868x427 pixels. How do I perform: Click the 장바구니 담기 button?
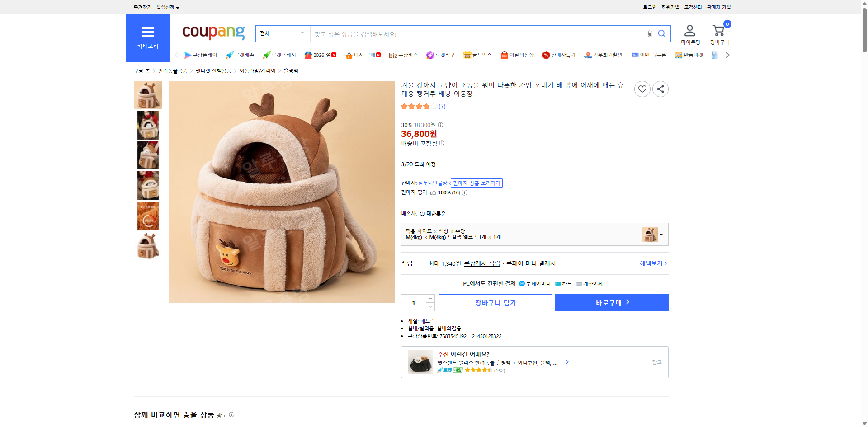495,302
